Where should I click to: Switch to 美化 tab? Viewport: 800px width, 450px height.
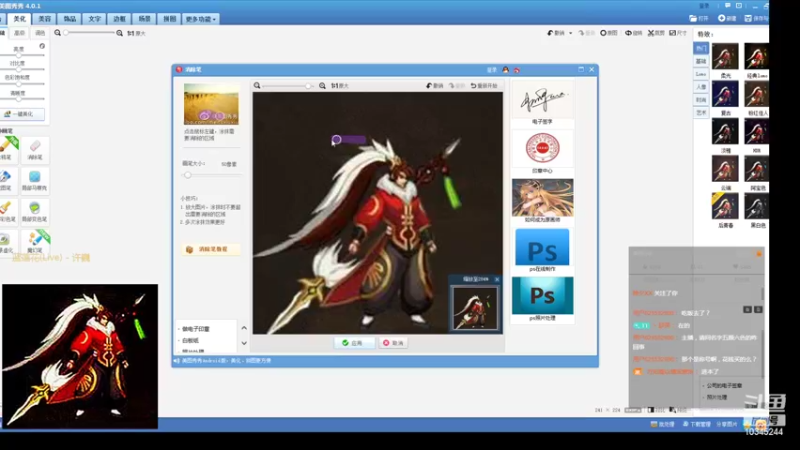click(19, 19)
